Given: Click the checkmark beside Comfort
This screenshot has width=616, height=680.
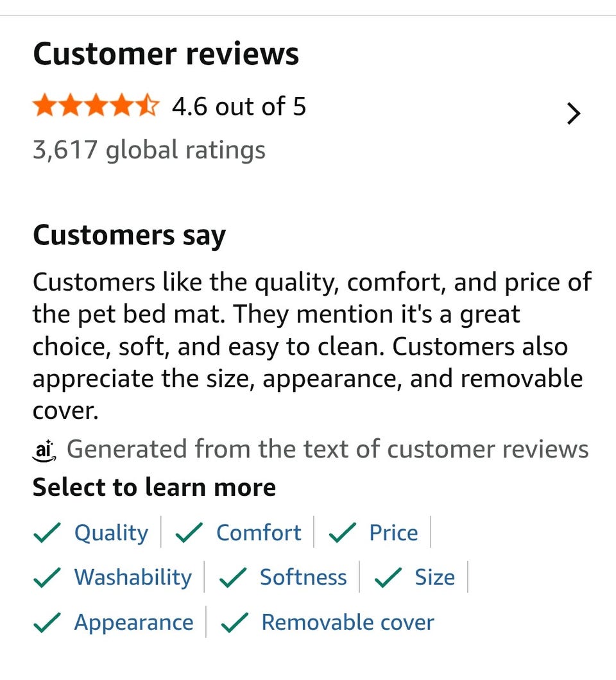Looking at the screenshot, I should tap(189, 533).
